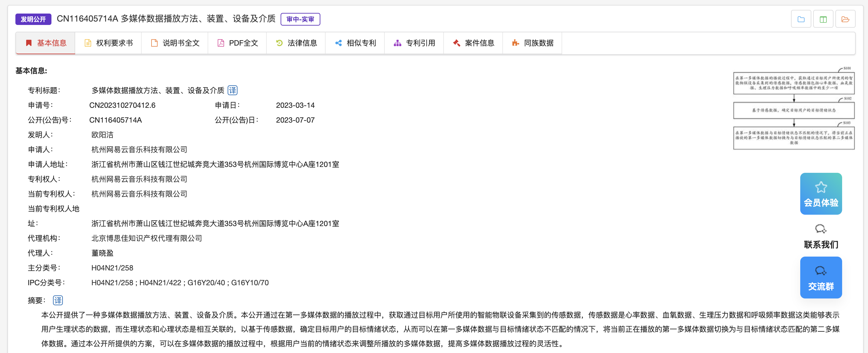Click the translate icon beside patent title
868x353 pixels.
pos(233,90)
